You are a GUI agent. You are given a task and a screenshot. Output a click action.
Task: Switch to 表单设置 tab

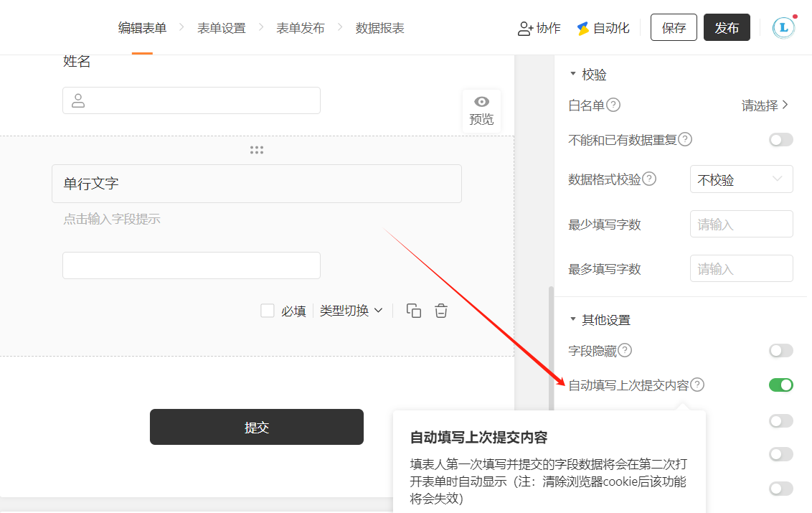pos(221,28)
